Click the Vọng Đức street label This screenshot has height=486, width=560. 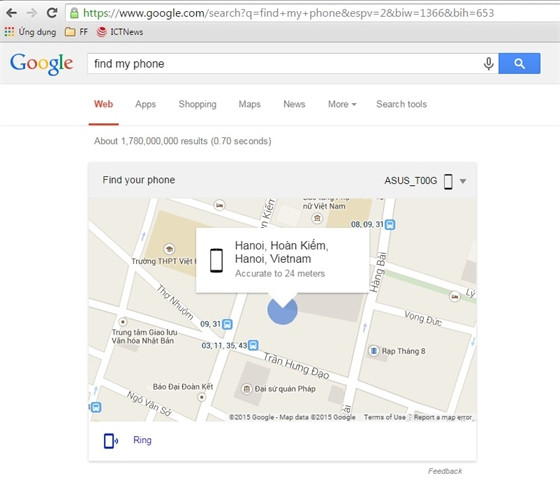[x=423, y=319]
